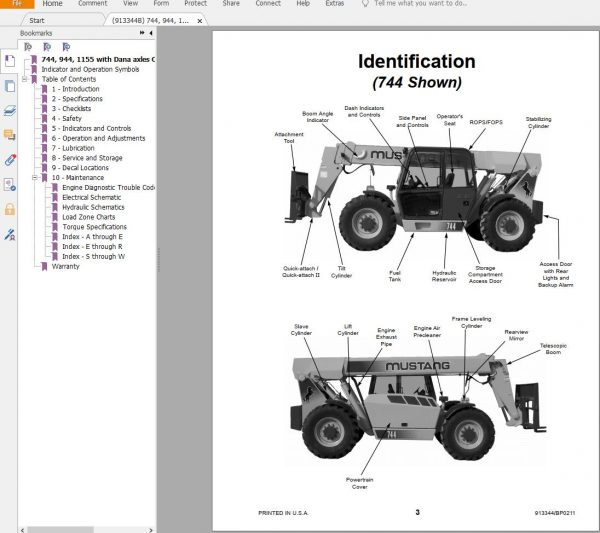
Task: Click the expand bookmarks panel double-arrow icon
Action: 142,33
